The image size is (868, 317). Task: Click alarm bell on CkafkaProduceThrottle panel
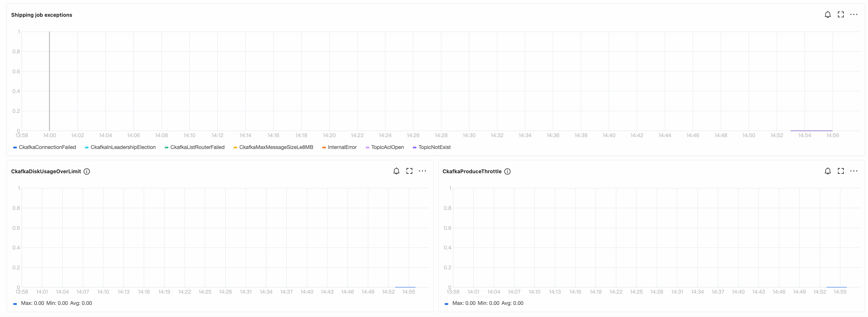pyautogui.click(x=828, y=171)
